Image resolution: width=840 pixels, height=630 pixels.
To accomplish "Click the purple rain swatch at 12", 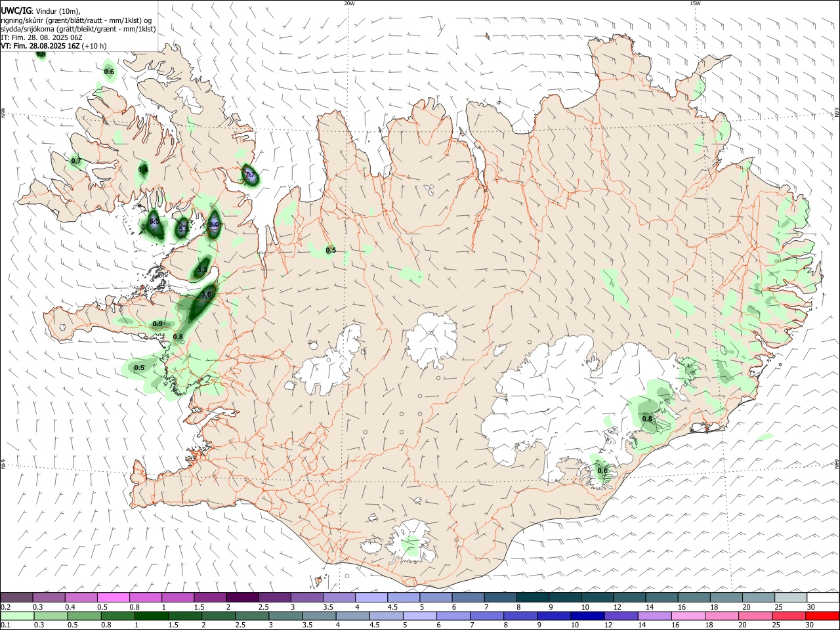I will pyautogui.click(x=620, y=616).
